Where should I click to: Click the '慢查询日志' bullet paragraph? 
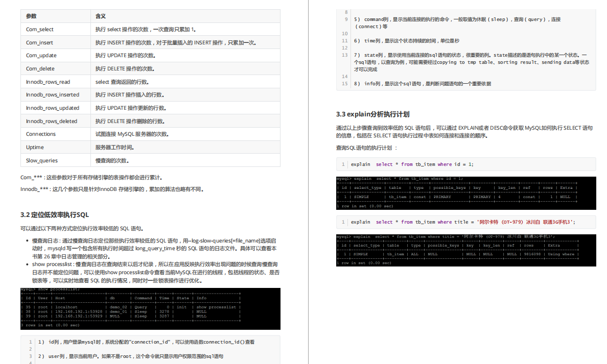click(x=154, y=248)
